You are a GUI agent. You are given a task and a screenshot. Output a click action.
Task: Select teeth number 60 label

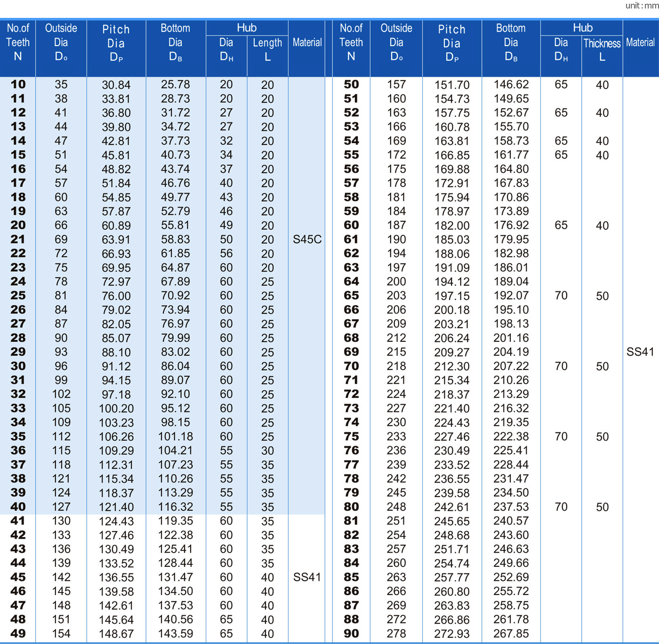(x=351, y=225)
